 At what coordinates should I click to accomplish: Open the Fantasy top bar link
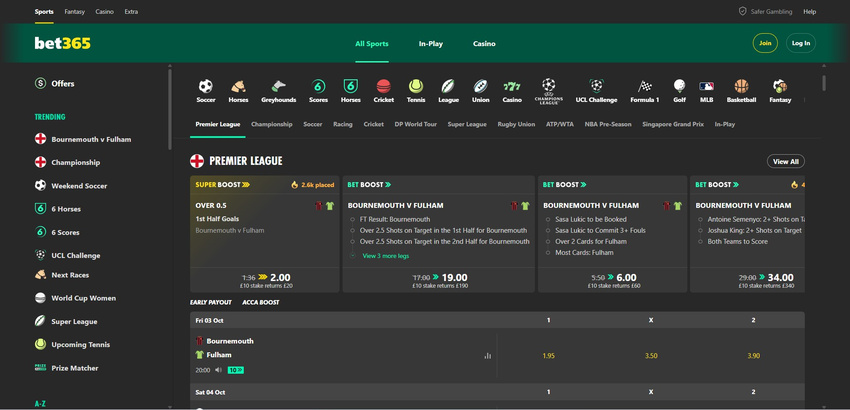[74, 11]
